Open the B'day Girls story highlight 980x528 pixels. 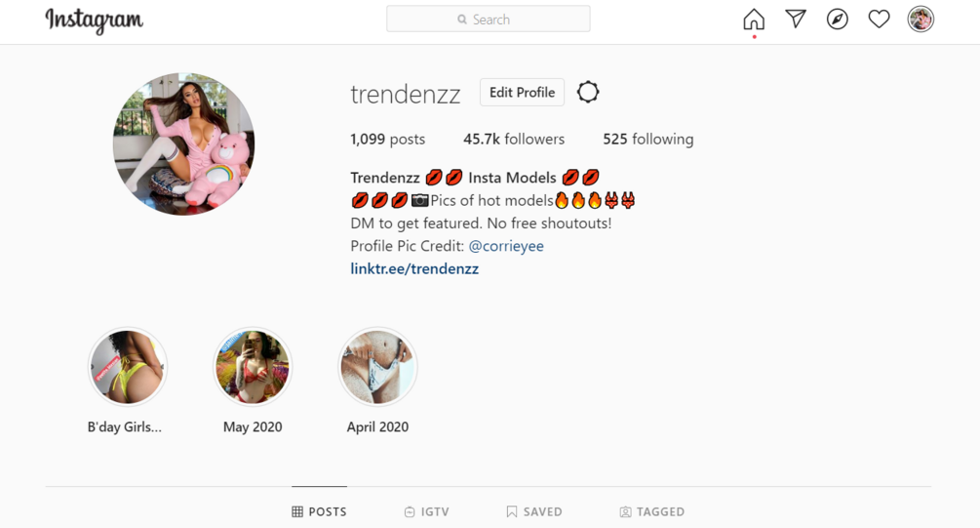tap(128, 367)
